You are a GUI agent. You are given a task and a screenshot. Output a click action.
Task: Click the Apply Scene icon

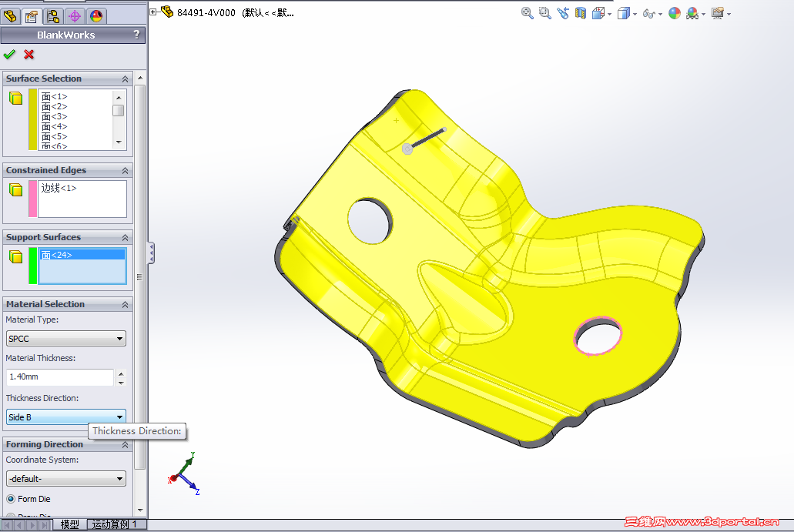pyautogui.click(x=692, y=13)
